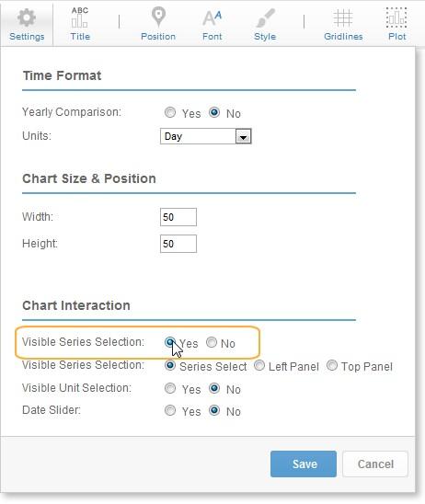Select the Left Panel option
Image resolution: width=425 pixels, height=504 pixels.
click(259, 365)
